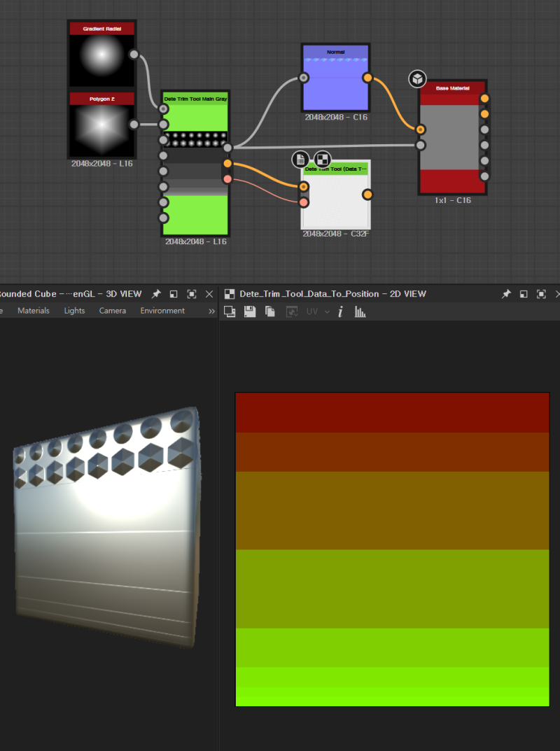
Task: Open the Camera menu in the 3D View
Action: [x=112, y=310]
